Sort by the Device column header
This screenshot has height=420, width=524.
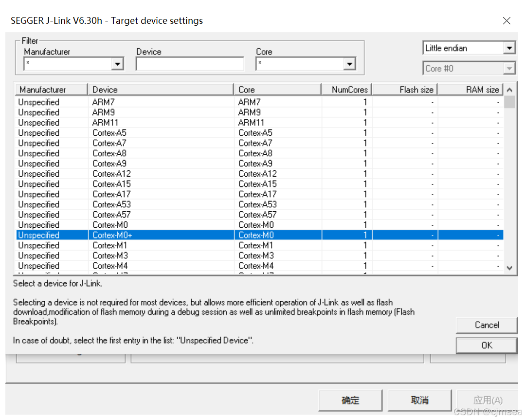tap(161, 90)
